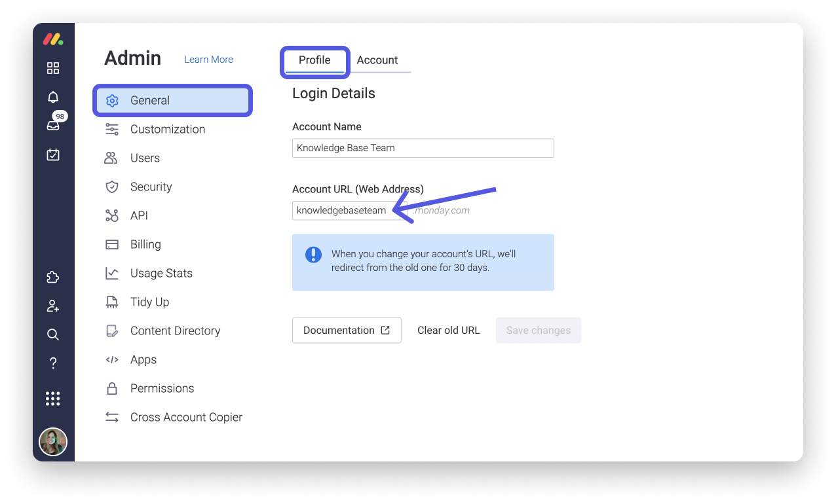Open the nine-dot products switcher icon
The image size is (836, 504).
[53, 398]
